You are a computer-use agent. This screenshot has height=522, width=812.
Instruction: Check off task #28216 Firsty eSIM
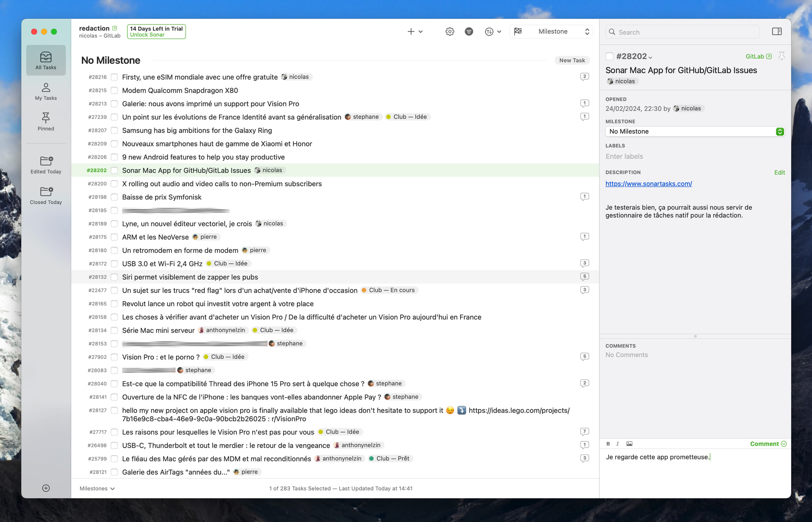[114, 77]
